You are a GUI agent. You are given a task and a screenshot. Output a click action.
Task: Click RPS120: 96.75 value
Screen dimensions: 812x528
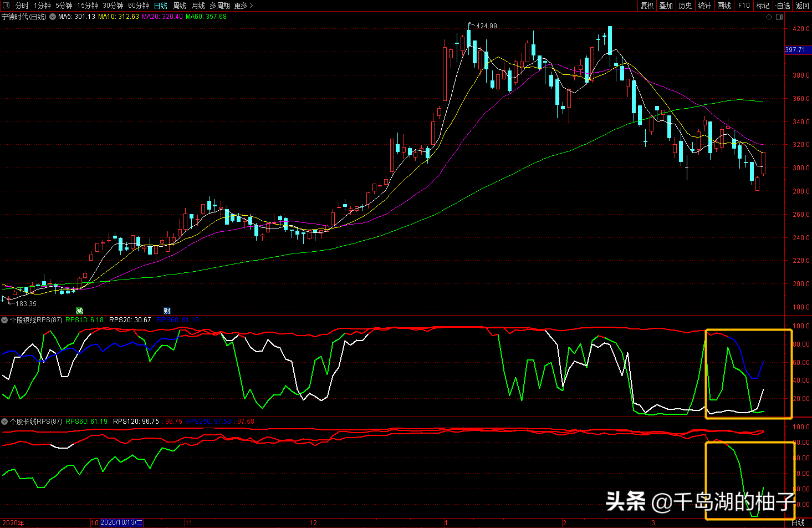pos(136,422)
